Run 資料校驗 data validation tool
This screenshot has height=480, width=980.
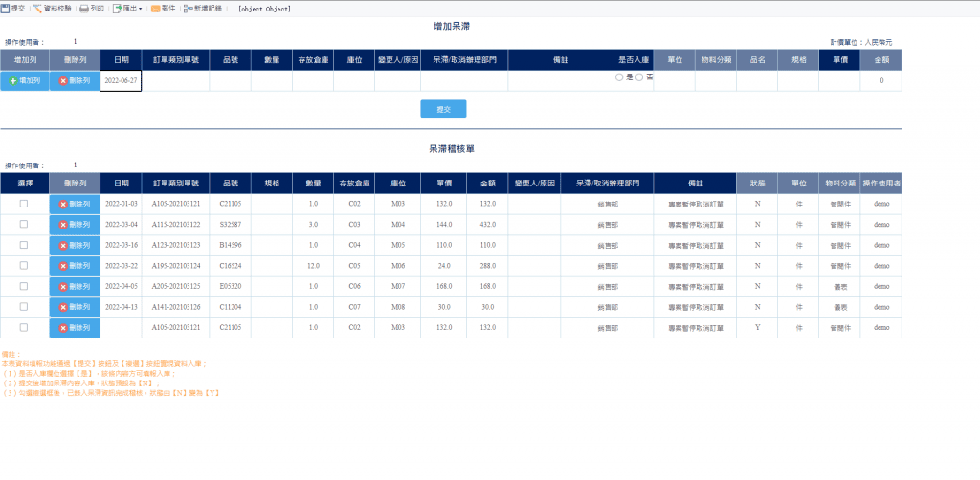(x=52, y=9)
